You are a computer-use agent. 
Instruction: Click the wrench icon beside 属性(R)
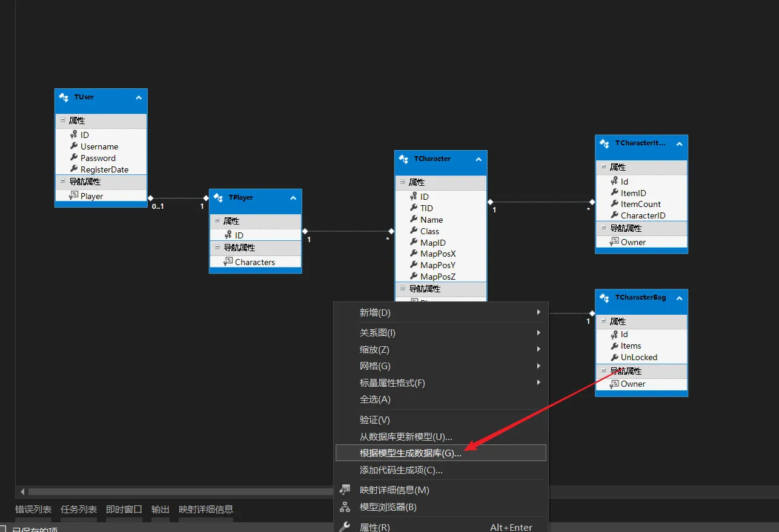345,527
